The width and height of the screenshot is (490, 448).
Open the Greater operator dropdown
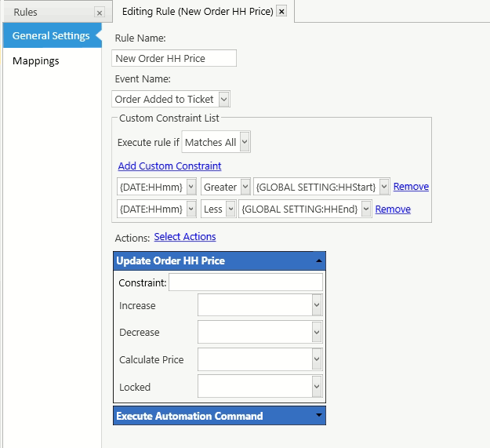pos(245,187)
